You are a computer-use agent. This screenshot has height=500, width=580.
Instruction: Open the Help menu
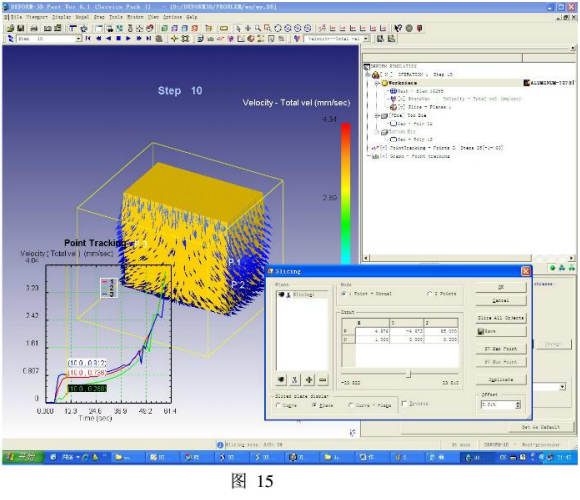pos(192,17)
